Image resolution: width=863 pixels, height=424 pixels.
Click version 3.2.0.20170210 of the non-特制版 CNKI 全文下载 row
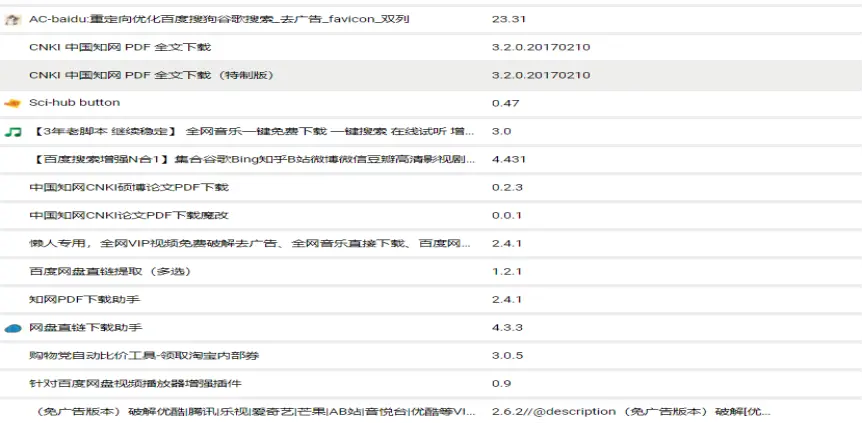pyautogui.click(x=541, y=47)
